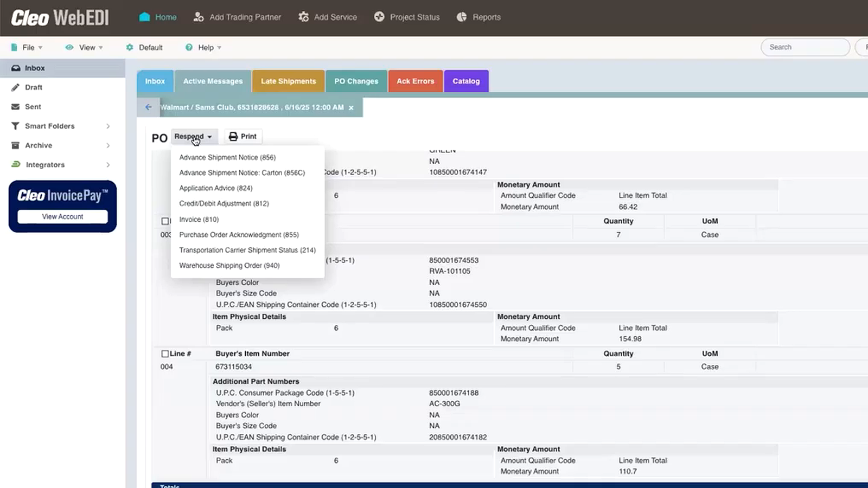Click the Home icon in top navigation

144,17
